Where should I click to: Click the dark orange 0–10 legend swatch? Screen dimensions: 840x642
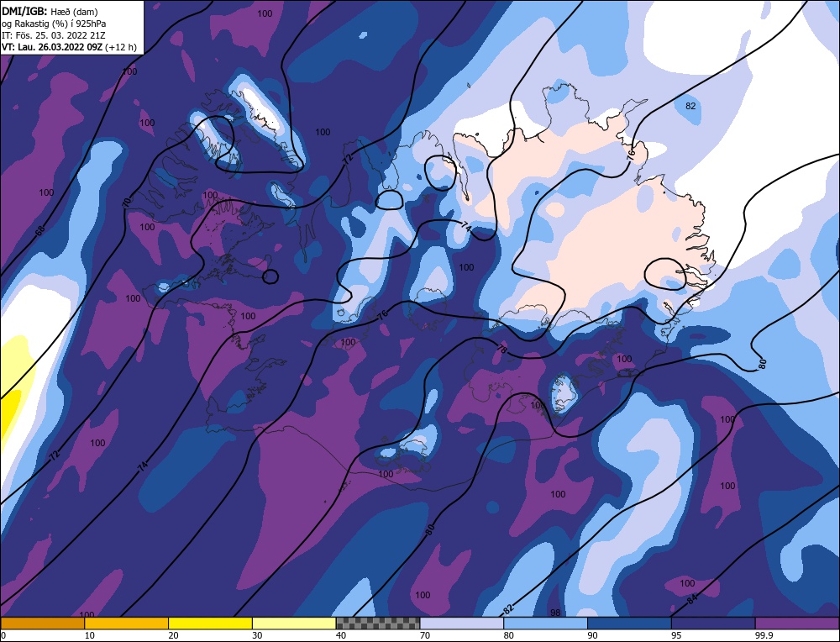42,624
